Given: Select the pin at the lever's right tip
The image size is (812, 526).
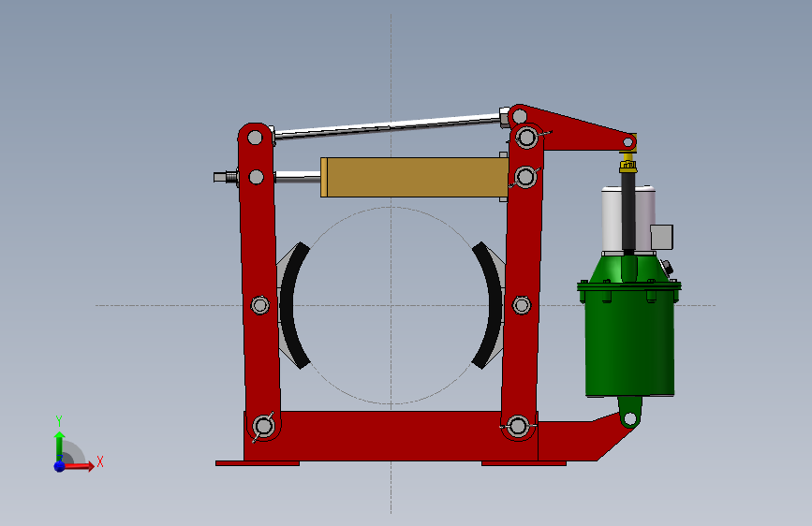Looking at the screenshot, I should [x=628, y=142].
